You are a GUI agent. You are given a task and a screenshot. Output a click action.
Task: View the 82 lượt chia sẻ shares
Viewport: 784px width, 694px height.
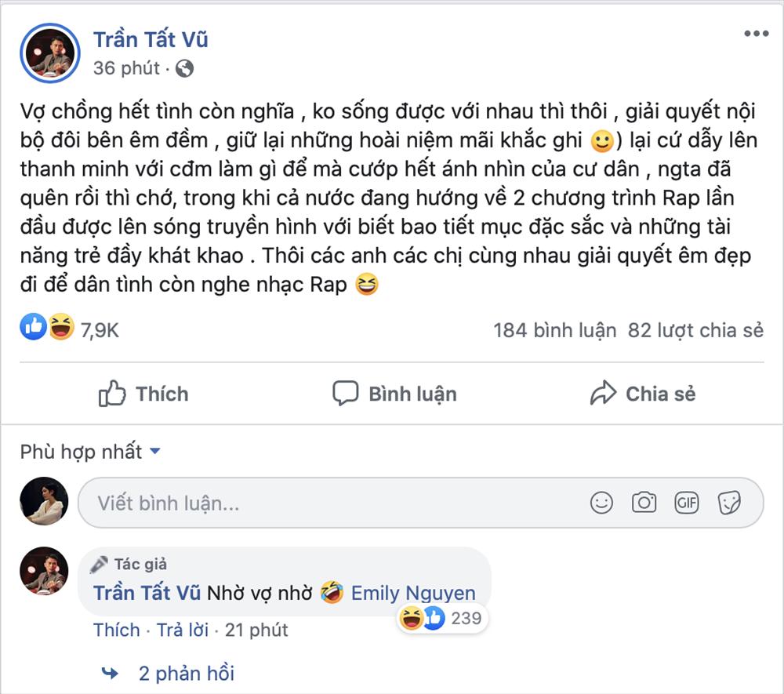[x=695, y=330]
